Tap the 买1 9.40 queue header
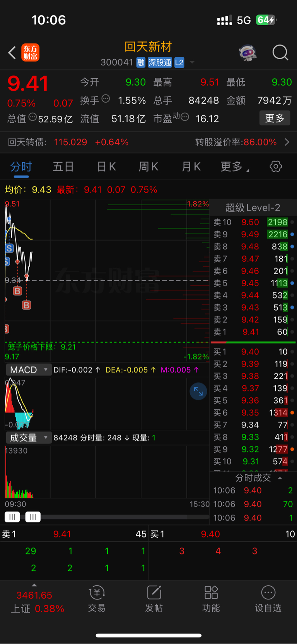 pos(223,534)
